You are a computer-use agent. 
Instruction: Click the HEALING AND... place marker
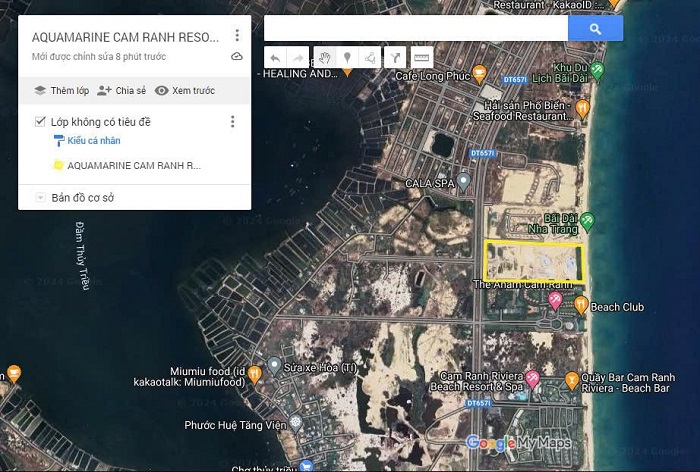click(x=347, y=72)
